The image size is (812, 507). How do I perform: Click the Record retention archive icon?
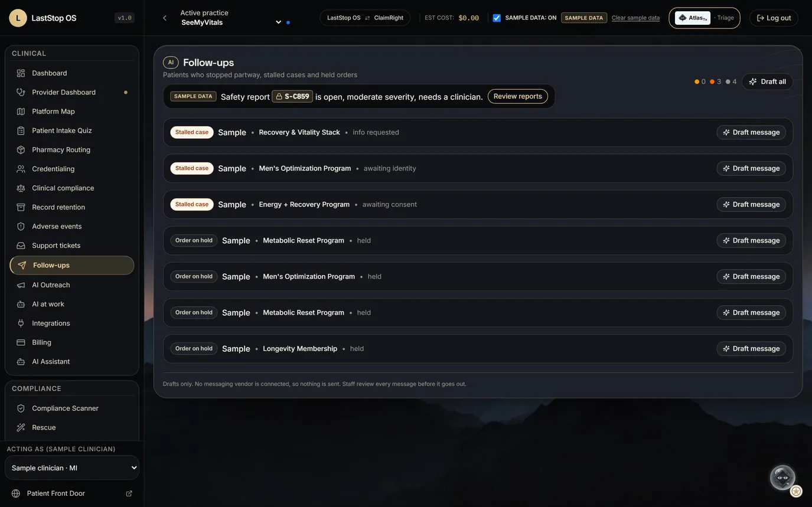point(21,207)
